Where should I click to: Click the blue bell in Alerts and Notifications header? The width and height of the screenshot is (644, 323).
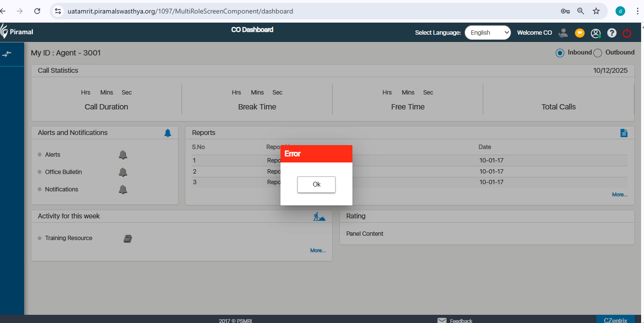pyautogui.click(x=168, y=133)
